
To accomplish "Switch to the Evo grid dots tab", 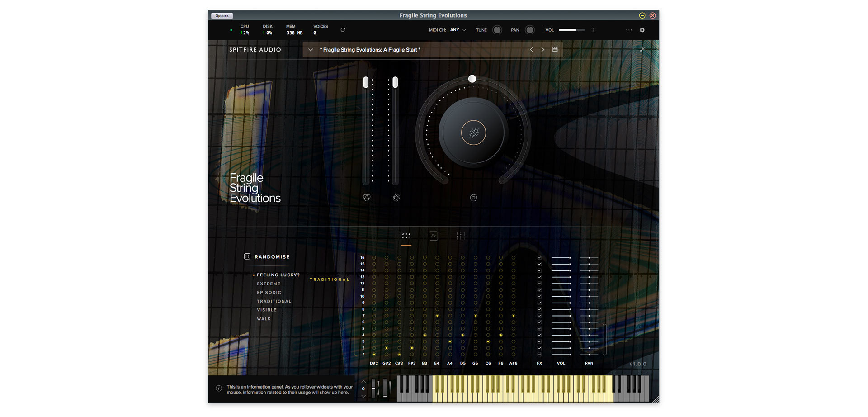I will pos(406,236).
